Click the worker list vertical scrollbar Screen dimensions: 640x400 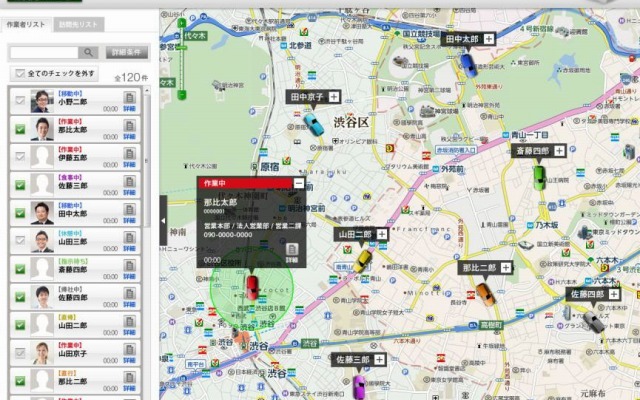coord(147,161)
